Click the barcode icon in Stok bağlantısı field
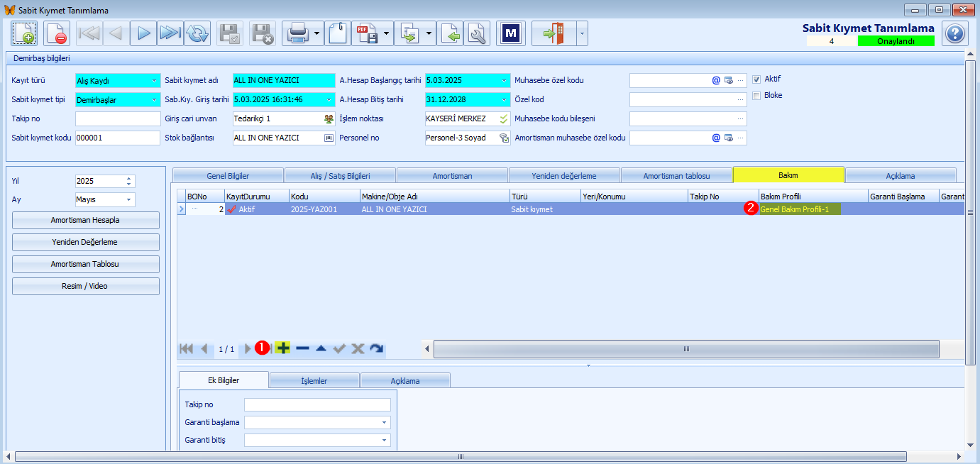This screenshot has width=980, height=464. [329, 138]
